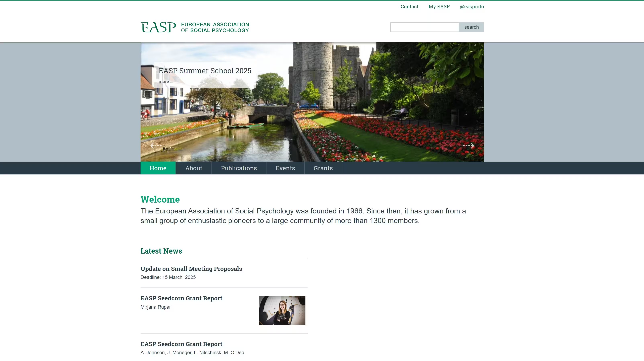The image size is (644, 361).
Task: Click the search button
Action: (471, 27)
